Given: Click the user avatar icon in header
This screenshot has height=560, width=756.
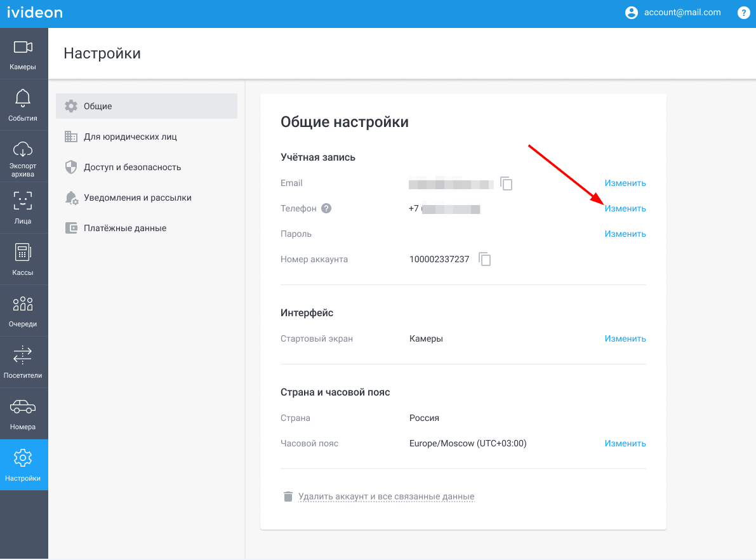Looking at the screenshot, I should click(631, 13).
